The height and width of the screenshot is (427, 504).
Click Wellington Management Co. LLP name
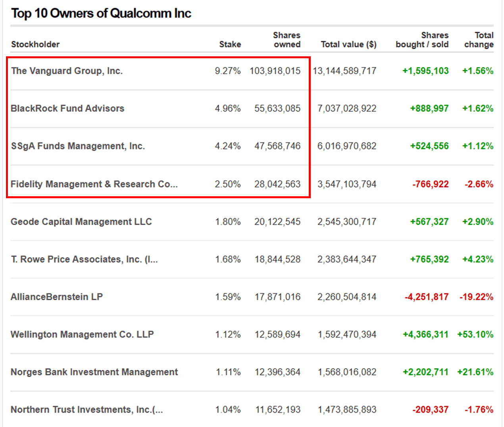tap(82, 335)
